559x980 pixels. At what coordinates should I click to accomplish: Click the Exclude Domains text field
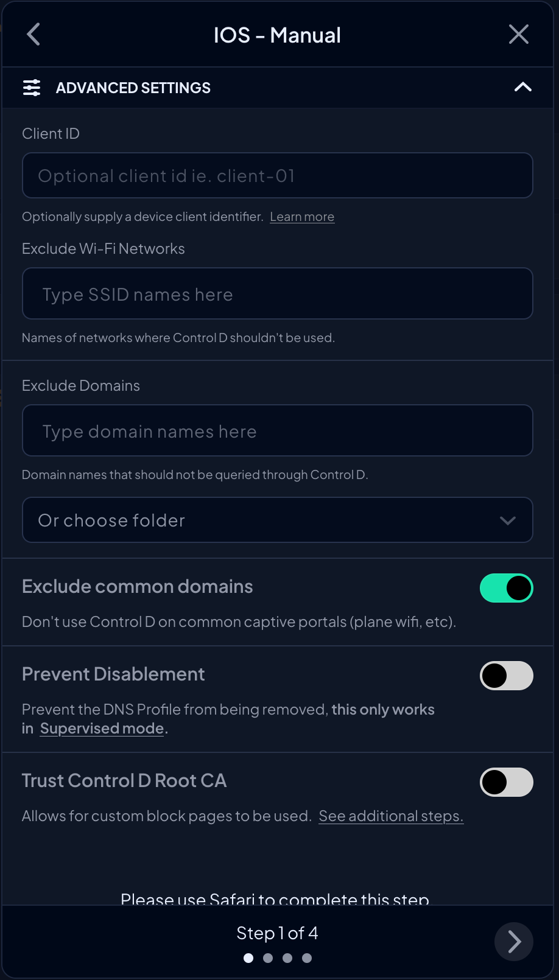pyautogui.click(x=278, y=430)
